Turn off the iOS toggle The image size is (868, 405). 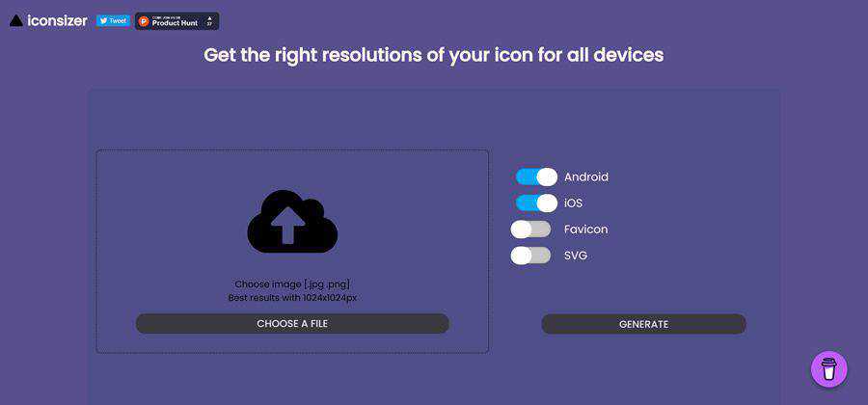tap(536, 203)
